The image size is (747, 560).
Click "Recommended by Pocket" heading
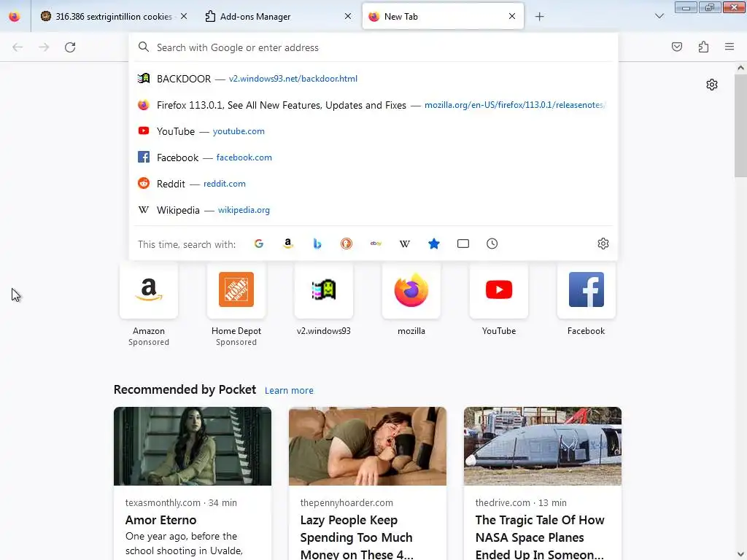[x=185, y=389]
